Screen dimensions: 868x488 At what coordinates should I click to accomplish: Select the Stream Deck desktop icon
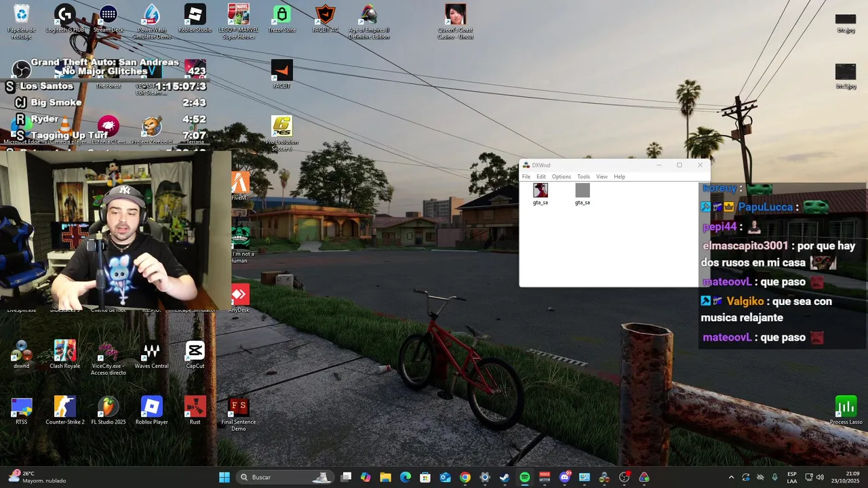[108, 19]
